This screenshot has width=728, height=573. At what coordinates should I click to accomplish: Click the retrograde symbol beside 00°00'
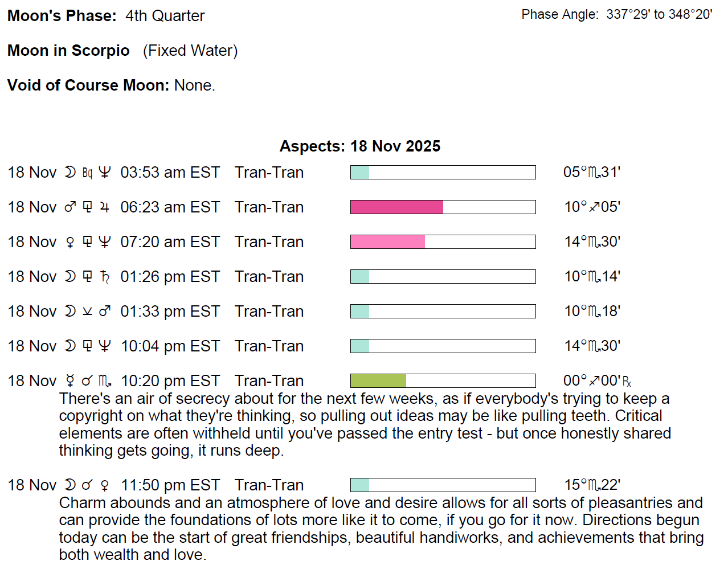point(627,382)
